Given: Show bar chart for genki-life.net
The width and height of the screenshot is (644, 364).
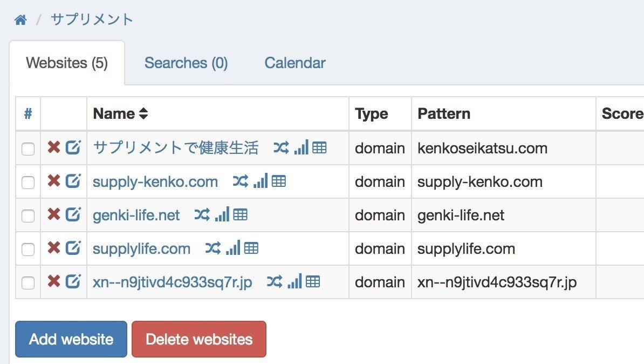Looking at the screenshot, I should tap(222, 215).
